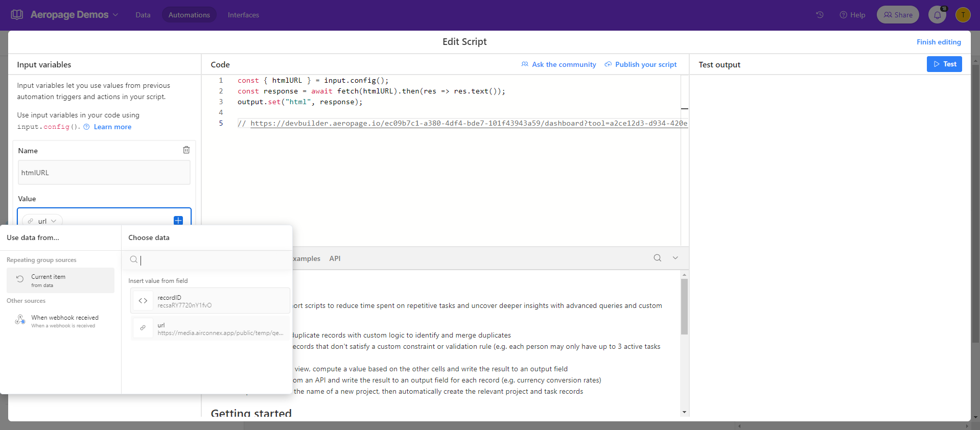980x430 pixels.
Task: Click the Input variables panel heading
Action: pos(44,64)
